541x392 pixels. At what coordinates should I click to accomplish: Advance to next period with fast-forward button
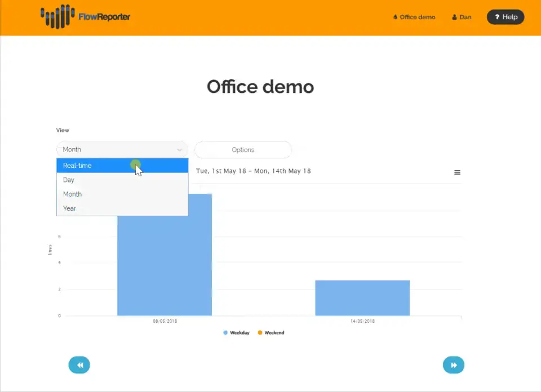(453, 365)
